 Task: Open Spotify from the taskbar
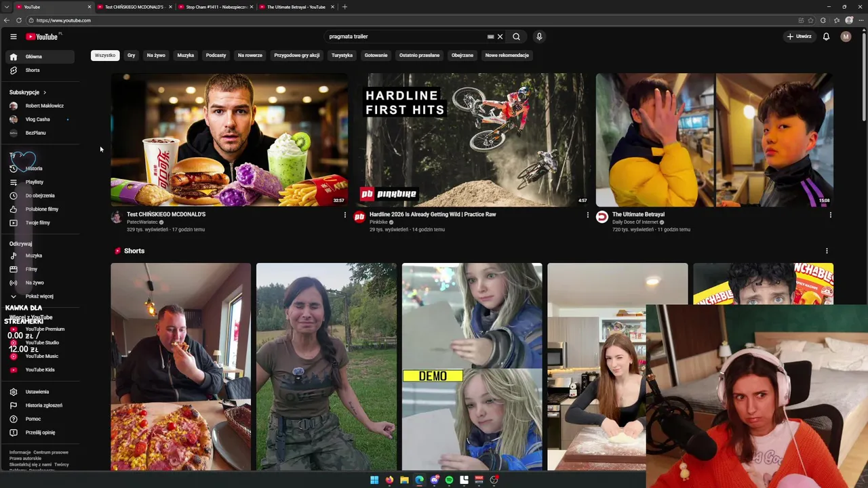[449, 480]
